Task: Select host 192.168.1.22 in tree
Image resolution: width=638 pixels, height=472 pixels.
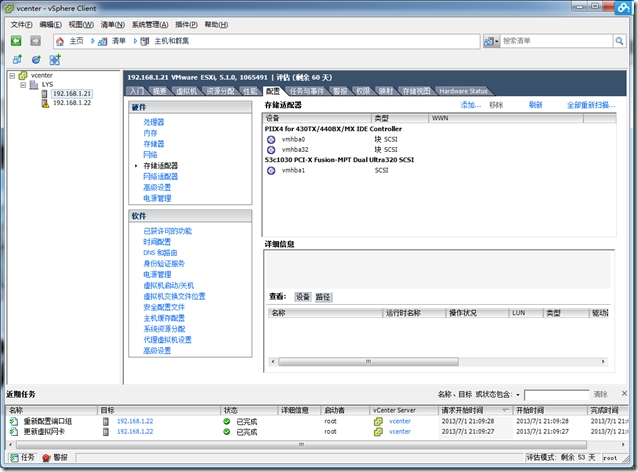Action: click(72, 103)
